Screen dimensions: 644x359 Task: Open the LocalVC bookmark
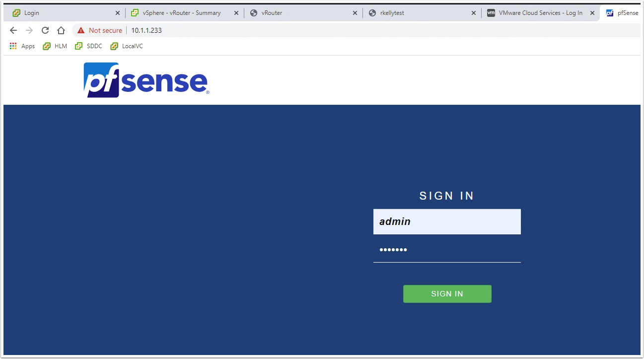(127, 46)
